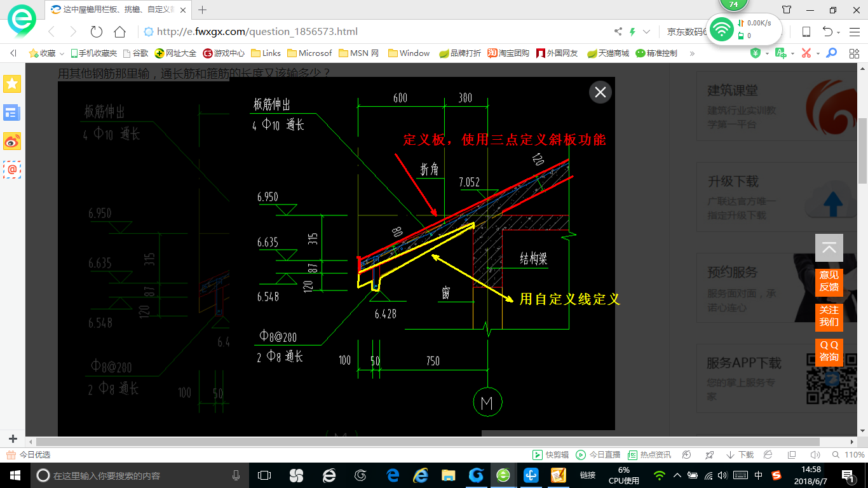Open the 精准控制 bookmark

[656, 53]
